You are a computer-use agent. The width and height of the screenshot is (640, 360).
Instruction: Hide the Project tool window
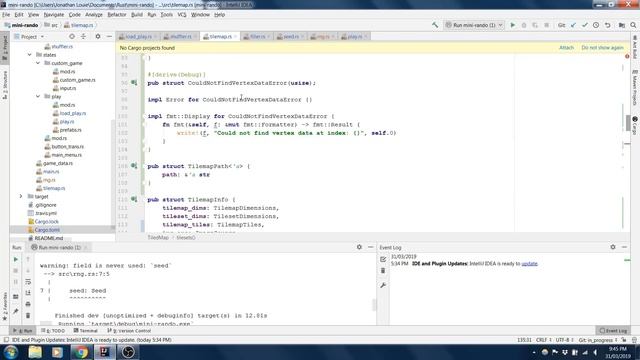[x=109, y=36]
